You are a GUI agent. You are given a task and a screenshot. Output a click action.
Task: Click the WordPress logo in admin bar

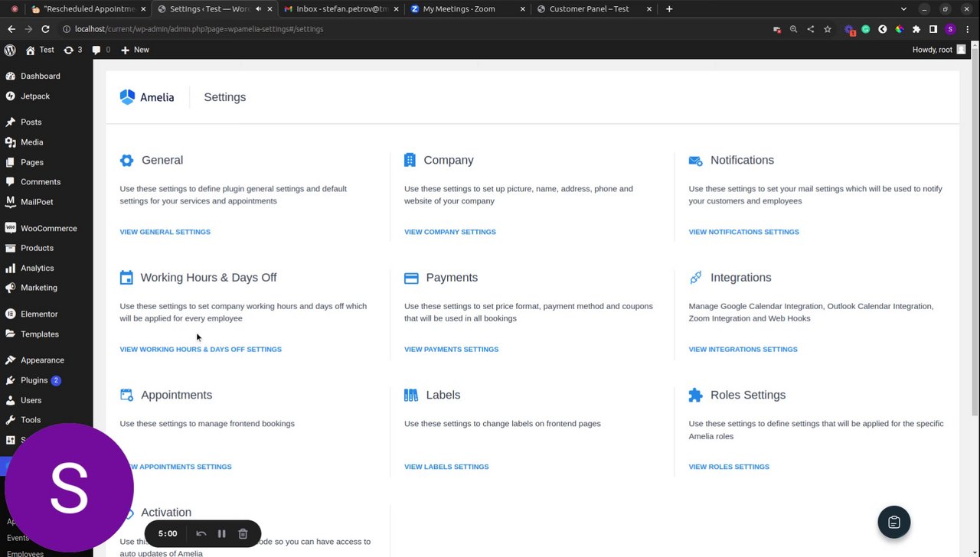click(x=10, y=50)
